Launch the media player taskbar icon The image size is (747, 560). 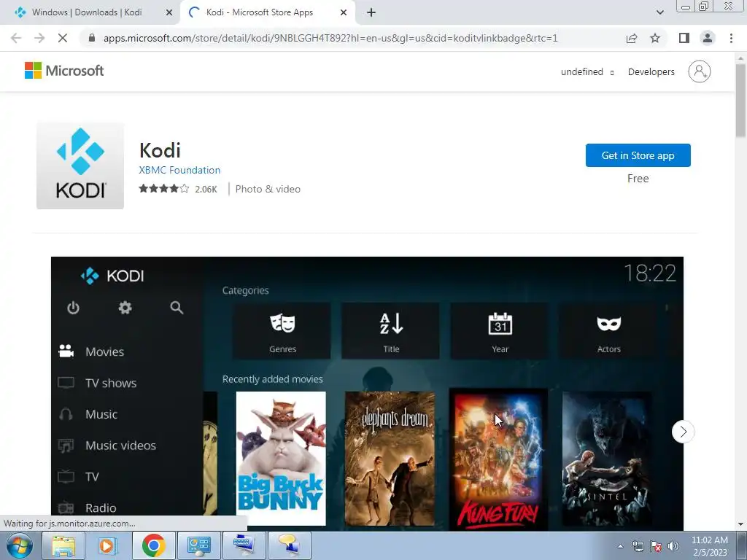pos(108,545)
